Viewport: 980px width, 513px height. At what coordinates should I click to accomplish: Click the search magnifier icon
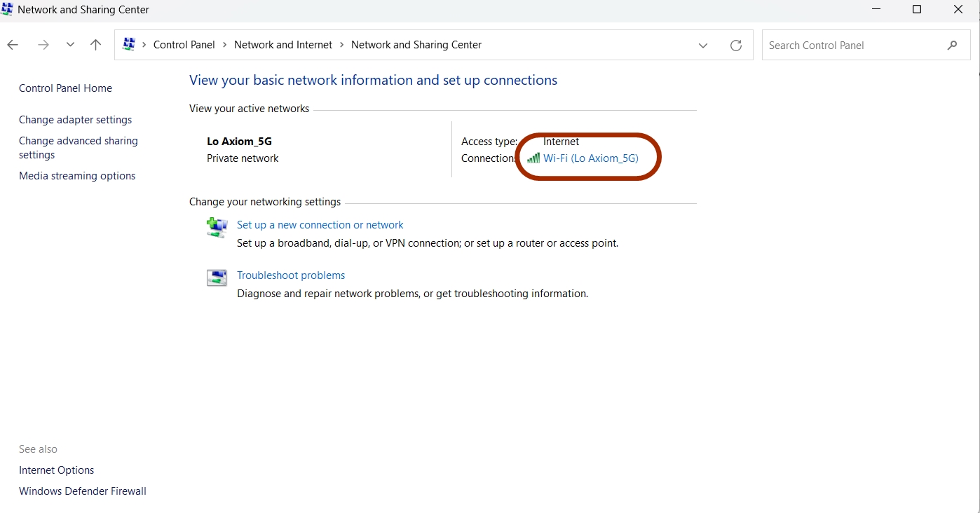pos(952,44)
